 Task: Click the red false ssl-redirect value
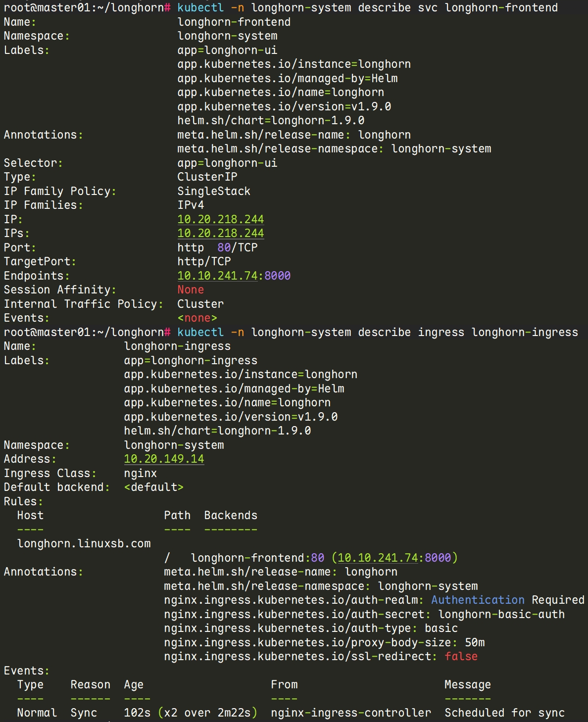461,656
